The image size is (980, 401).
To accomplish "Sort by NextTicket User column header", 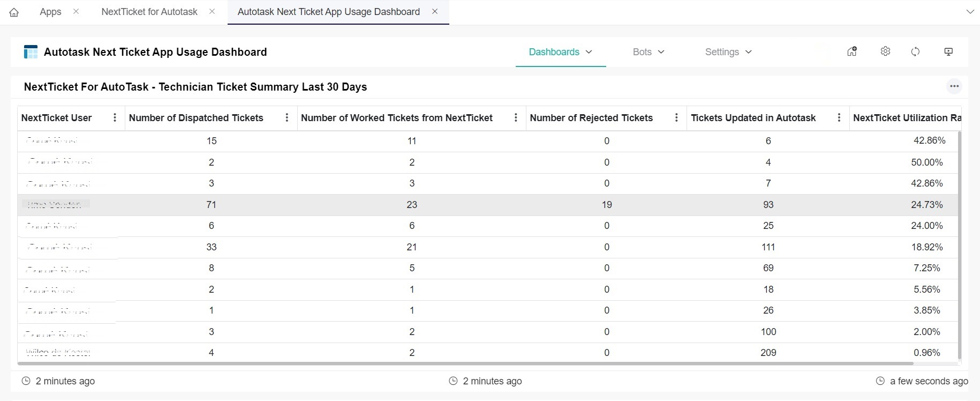I will coord(56,118).
